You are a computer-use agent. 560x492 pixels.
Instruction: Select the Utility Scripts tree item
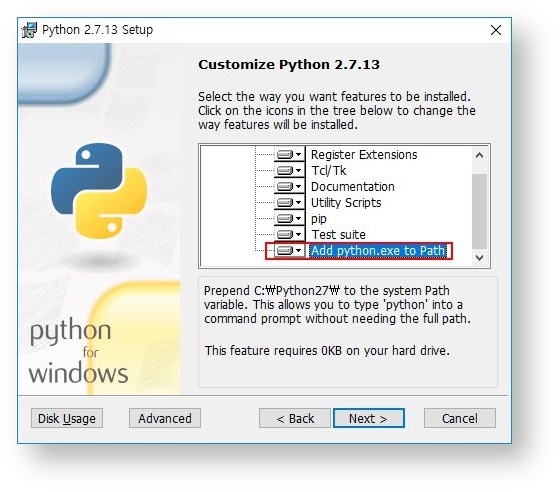[x=346, y=203]
